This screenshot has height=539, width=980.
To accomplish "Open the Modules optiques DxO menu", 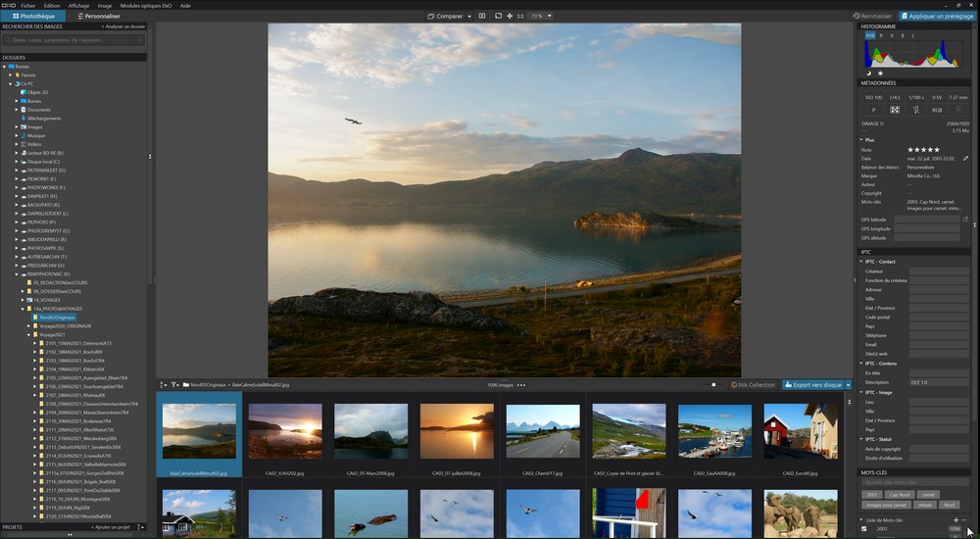I will pyautogui.click(x=146, y=6).
